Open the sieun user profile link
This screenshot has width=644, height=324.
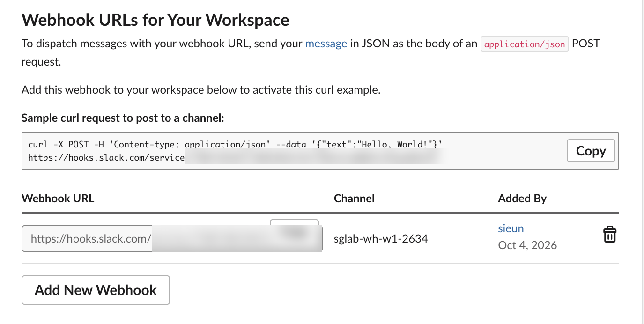click(x=511, y=228)
